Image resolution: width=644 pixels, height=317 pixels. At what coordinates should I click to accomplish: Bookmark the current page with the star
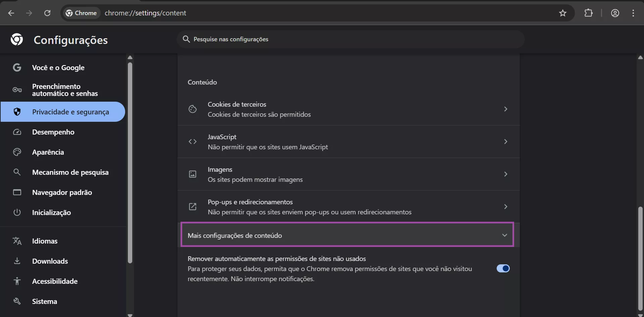[562, 13]
